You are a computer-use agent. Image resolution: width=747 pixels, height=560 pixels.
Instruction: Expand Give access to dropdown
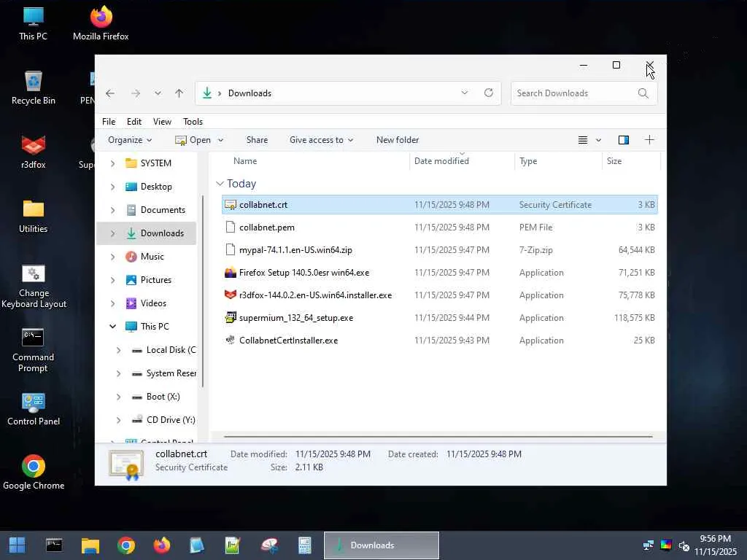click(322, 140)
